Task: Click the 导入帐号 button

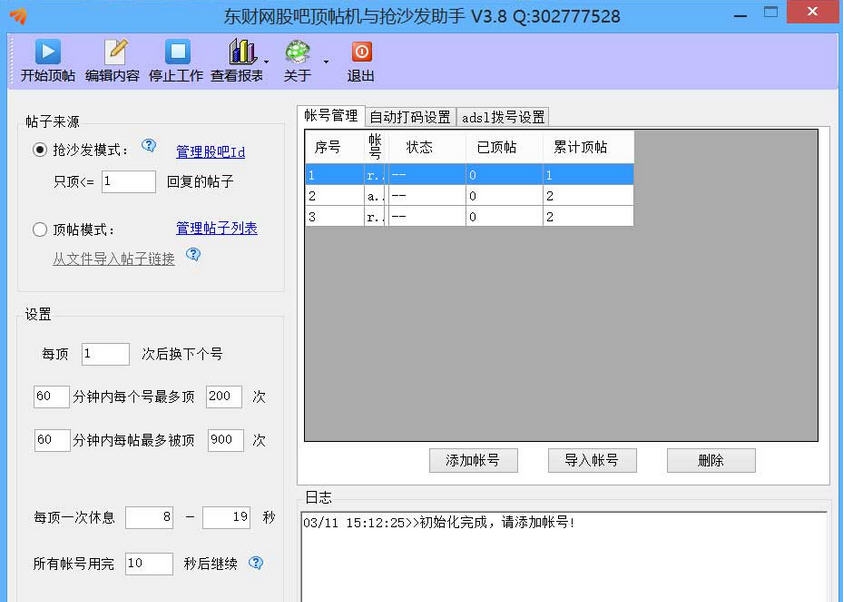Action: tap(592, 460)
